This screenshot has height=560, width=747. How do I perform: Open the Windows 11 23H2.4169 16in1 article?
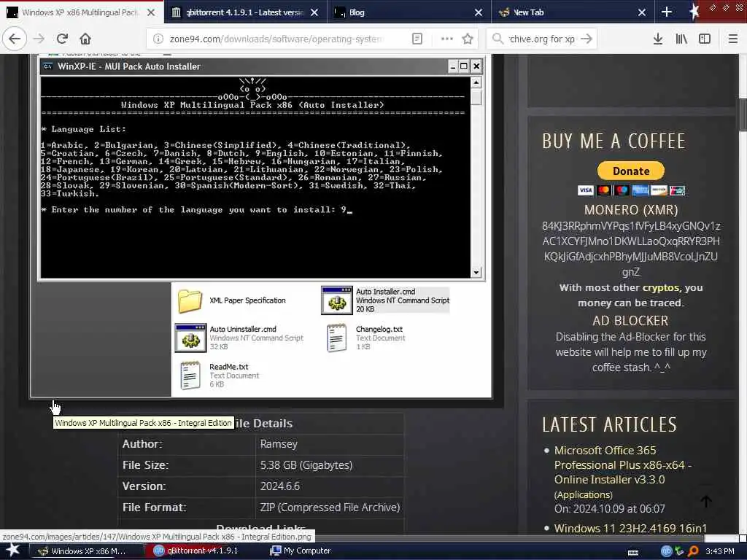630,528
